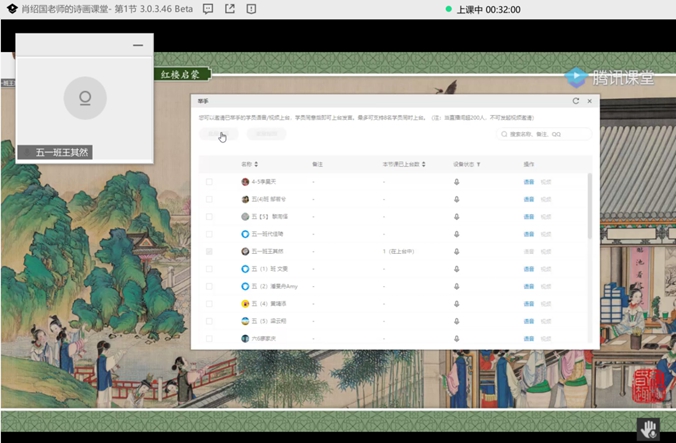Click the microphone icon in the 五【5】 row

point(457,216)
